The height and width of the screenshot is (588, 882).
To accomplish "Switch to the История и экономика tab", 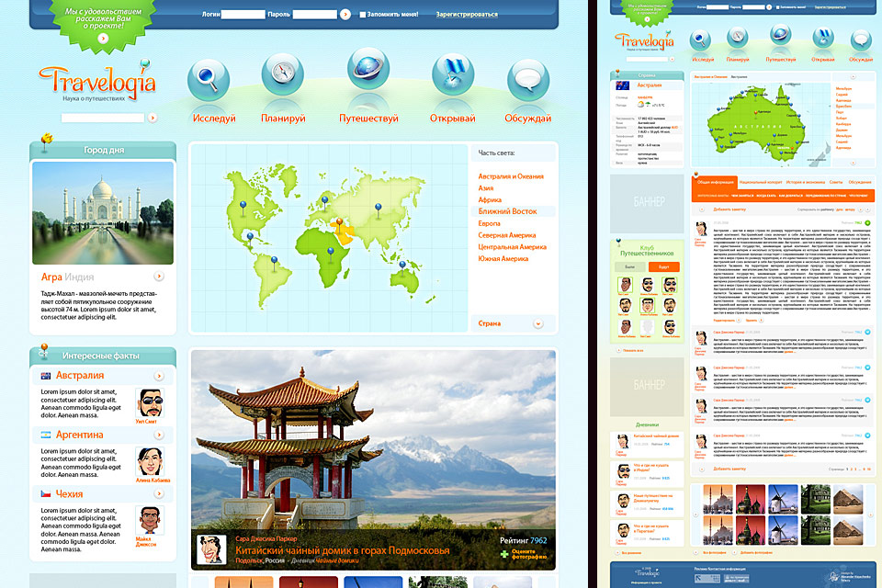I will [806, 182].
